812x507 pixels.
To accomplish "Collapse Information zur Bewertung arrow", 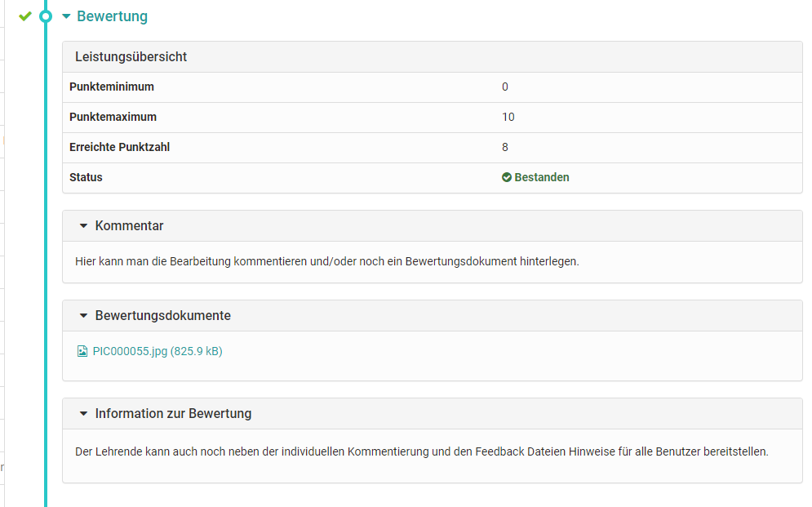I will [83, 413].
